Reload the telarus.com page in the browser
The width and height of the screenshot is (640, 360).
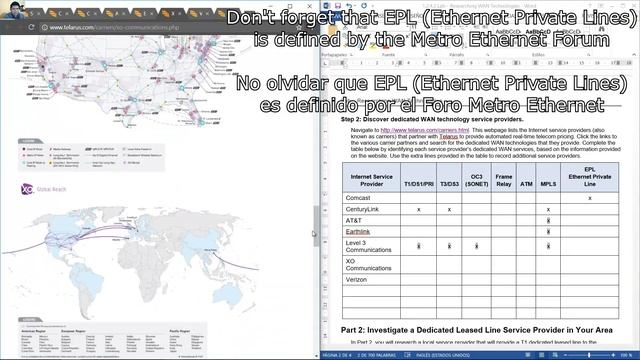pyautogui.click(x=31, y=27)
